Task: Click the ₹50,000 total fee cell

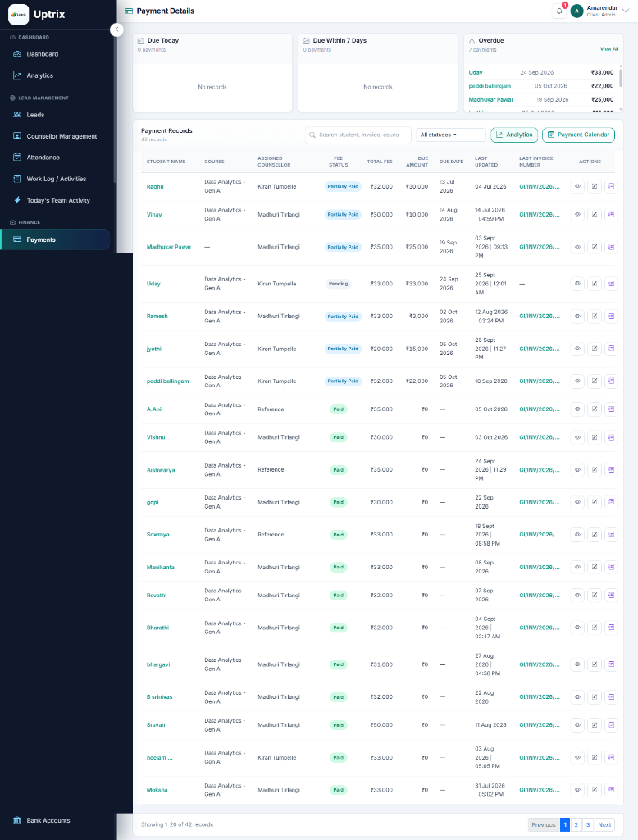Action: pos(381,725)
